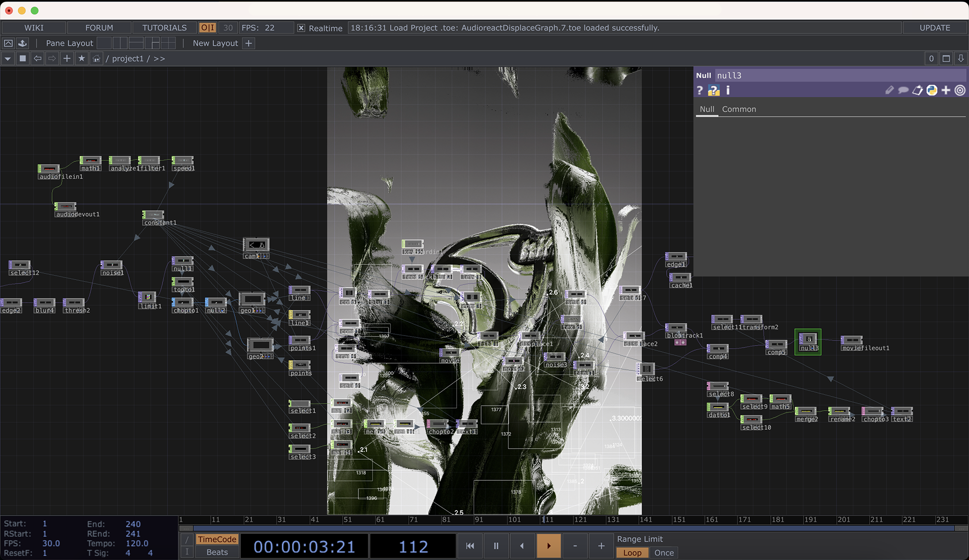Select the four-pane grid layout icon

click(x=168, y=43)
